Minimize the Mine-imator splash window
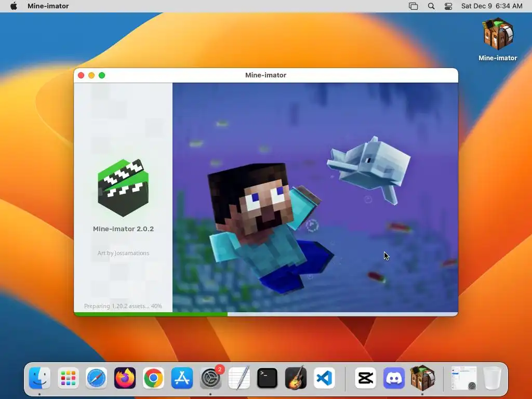 click(91, 75)
